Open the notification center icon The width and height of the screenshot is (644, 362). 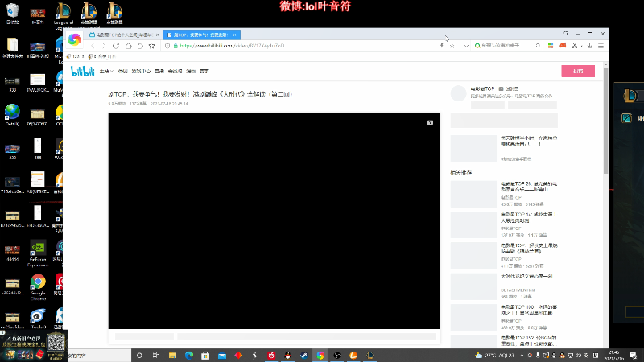(634, 356)
